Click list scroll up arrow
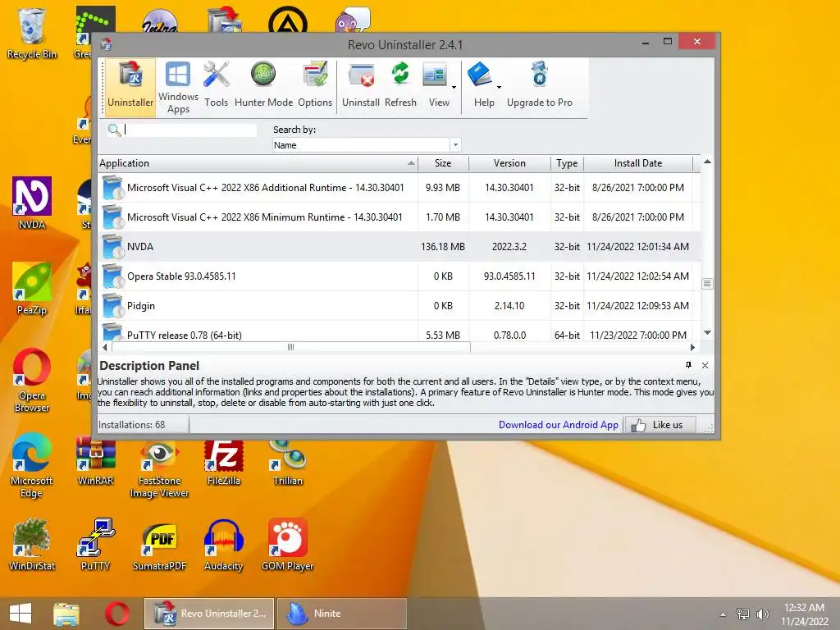Viewport: 840px width, 630px height. pyautogui.click(x=707, y=162)
